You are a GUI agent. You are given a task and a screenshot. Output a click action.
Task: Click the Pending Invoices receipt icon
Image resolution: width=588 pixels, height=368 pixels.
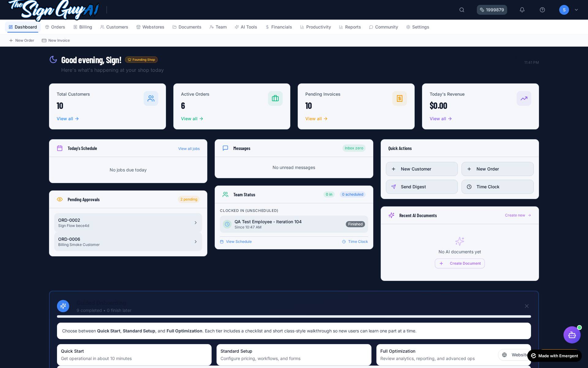tap(400, 98)
